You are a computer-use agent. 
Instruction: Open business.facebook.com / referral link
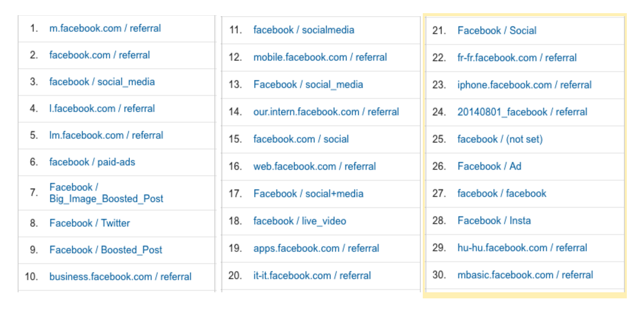tap(120, 277)
